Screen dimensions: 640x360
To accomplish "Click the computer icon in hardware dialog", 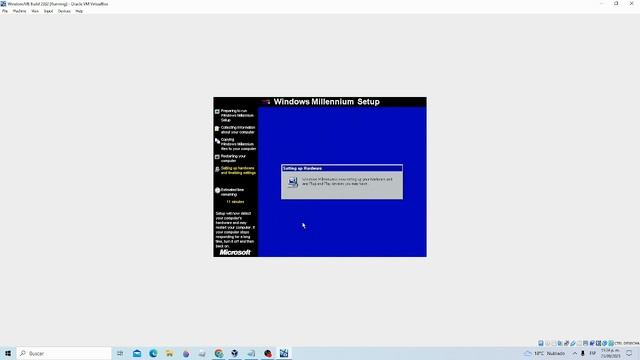I will tap(293, 182).
